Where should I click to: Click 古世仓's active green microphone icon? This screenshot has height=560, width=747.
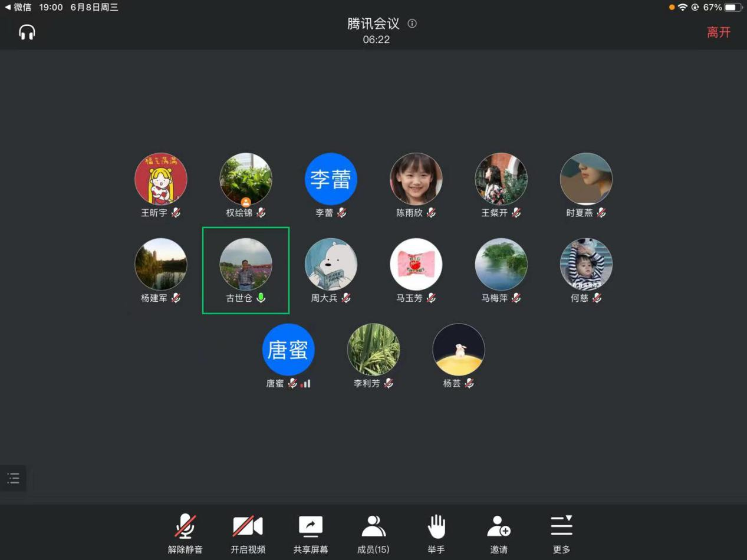(x=261, y=298)
